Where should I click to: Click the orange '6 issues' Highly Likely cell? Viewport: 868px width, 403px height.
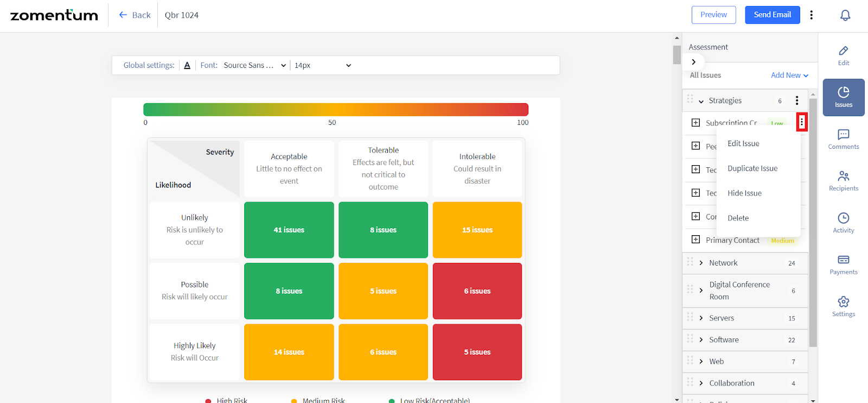383,352
